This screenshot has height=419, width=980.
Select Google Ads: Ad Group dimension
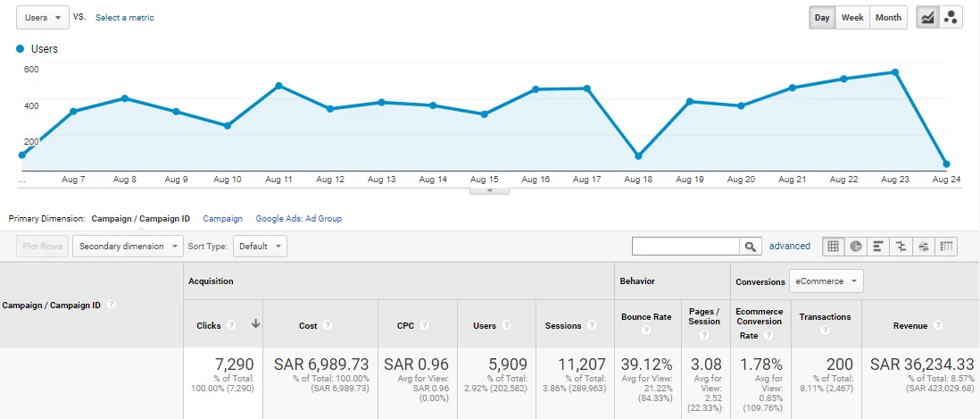click(x=299, y=219)
